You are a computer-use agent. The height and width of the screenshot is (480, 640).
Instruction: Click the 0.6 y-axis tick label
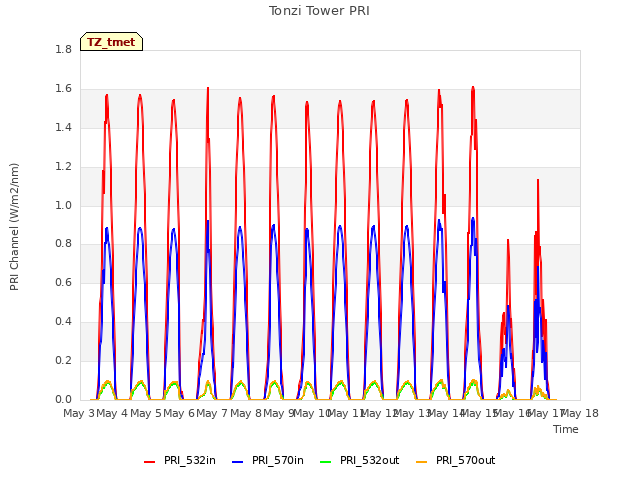63,283
